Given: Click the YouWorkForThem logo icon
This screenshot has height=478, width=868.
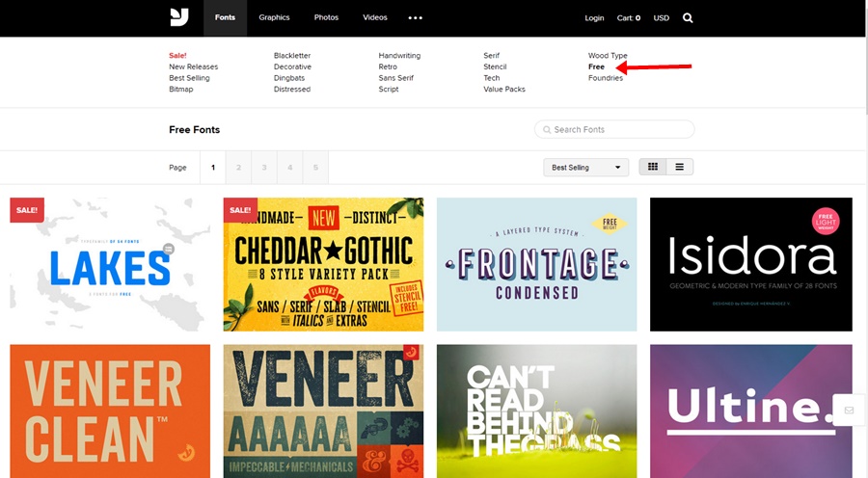Looking at the screenshot, I should (x=179, y=17).
